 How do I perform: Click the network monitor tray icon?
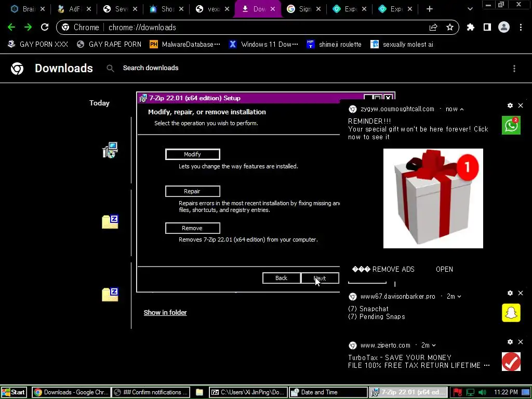pyautogui.click(x=470, y=393)
